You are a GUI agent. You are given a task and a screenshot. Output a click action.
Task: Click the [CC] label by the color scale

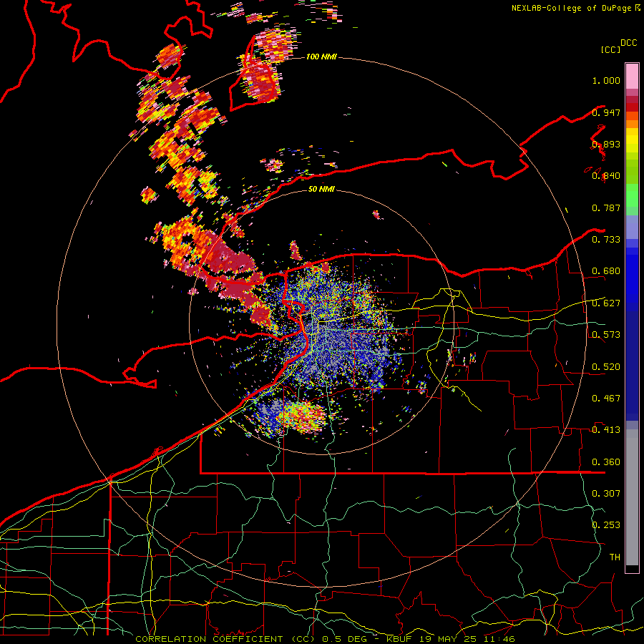pyautogui.click(x=611, y=49)
